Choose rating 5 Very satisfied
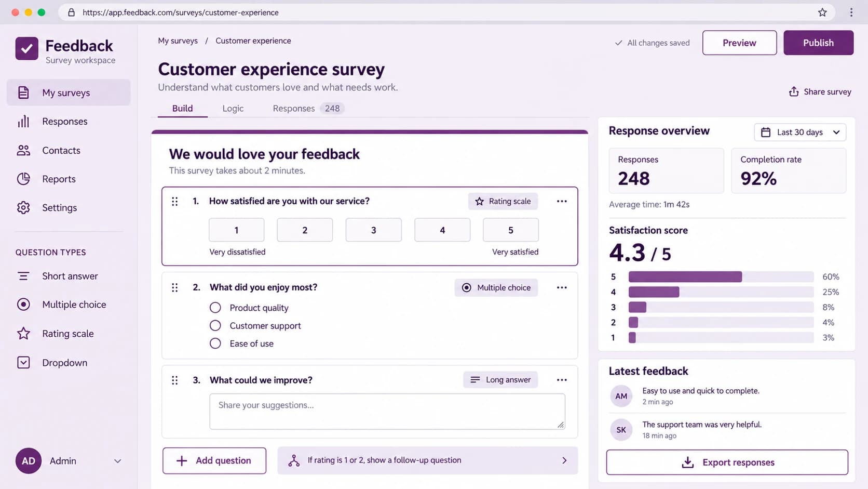Viewport: 868px width, 489px height. click(511, 230)
